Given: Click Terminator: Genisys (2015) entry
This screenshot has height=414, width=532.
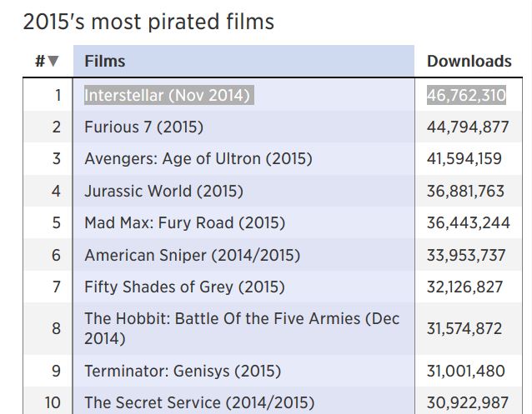Looking at the screenshot, I should click(x=183, y=371).
